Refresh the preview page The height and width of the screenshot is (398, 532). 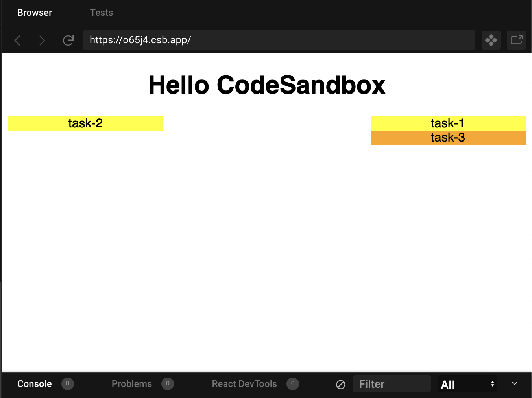(x=68, y=40)
